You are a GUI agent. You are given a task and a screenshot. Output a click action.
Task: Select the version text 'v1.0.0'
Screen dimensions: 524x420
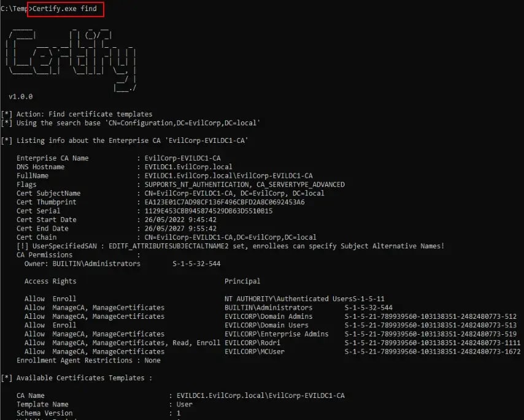point(21,97)
